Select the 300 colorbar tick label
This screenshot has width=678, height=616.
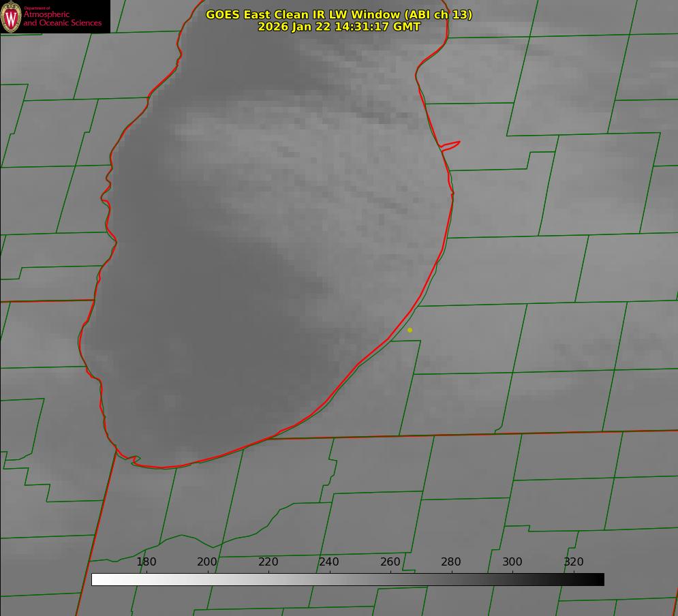click(x=512, y=561)
